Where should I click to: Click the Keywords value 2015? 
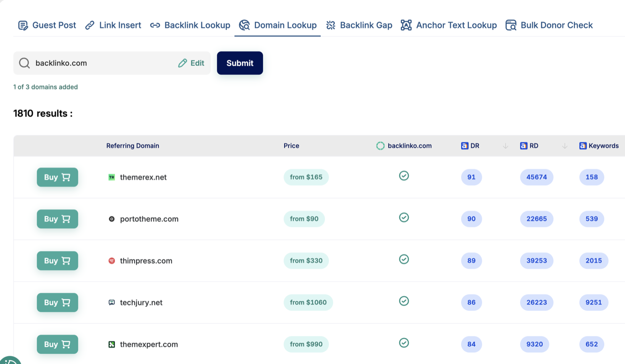pyautogui.click(x=594, y=261)
